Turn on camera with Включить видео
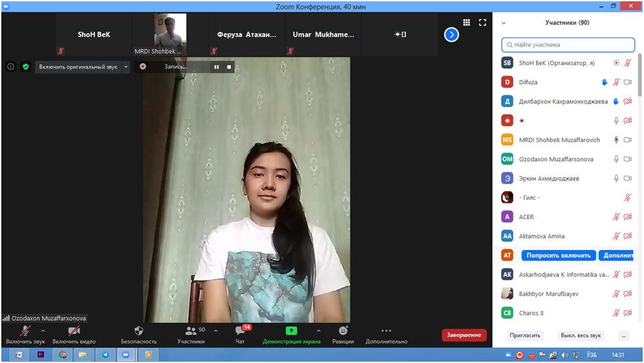Screen dimensions: 644x363 [74, 331]
